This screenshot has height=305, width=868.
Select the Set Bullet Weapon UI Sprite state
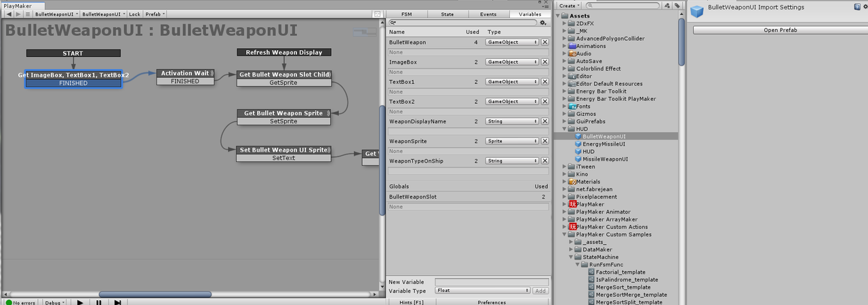coord(283,153)
